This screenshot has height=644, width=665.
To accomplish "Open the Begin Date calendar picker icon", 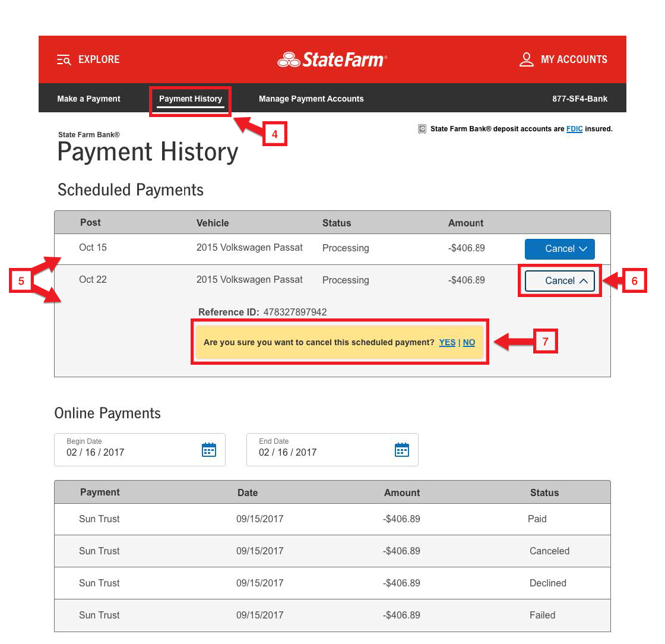I will click(x=208, y=450).
